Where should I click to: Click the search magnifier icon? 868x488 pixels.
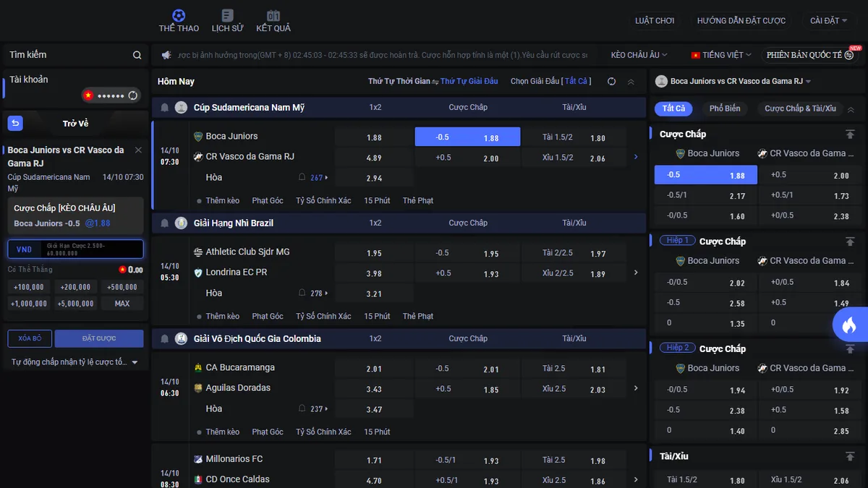click(137, 55)
